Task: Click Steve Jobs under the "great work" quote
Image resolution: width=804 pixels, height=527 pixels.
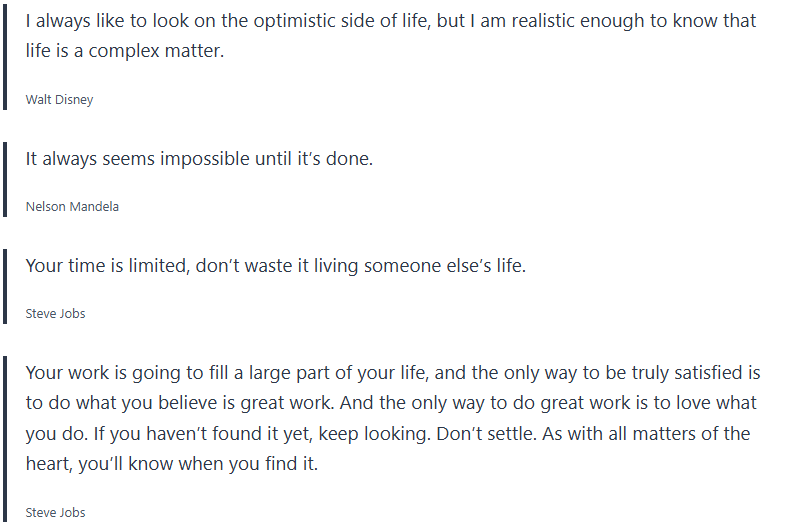Action: point(55,513)
